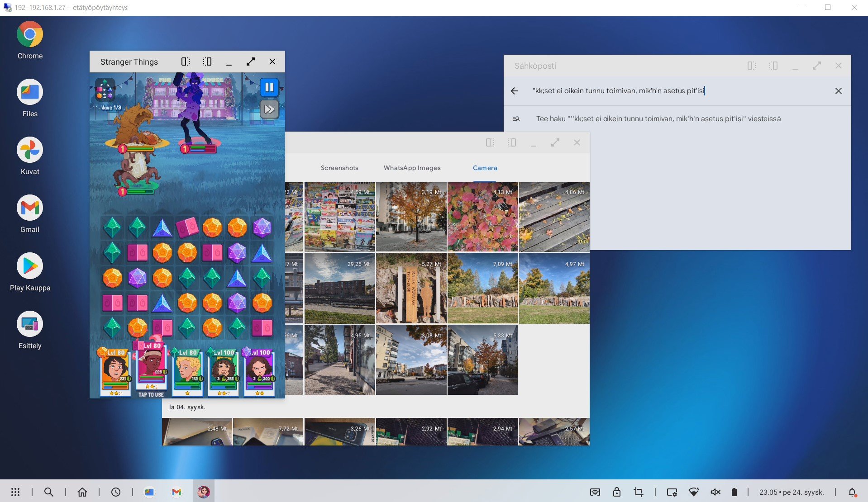Open gem type chart in game corner
Screen dimensions: 868x502
(x=105, y=89)
